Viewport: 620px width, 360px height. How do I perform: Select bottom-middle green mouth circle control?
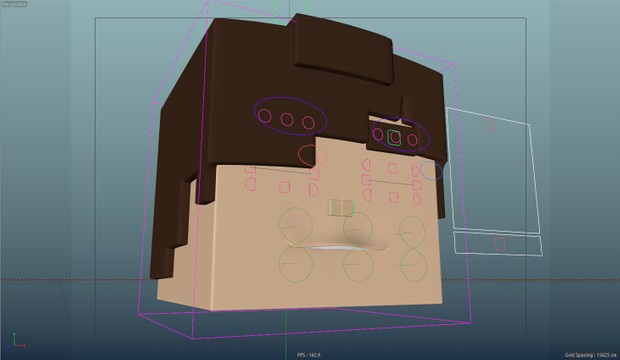click(358, 265)
